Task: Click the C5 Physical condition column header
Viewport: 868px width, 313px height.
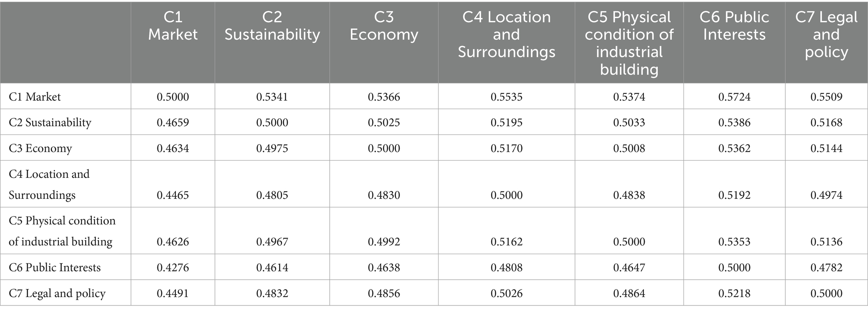Action: 629,43
